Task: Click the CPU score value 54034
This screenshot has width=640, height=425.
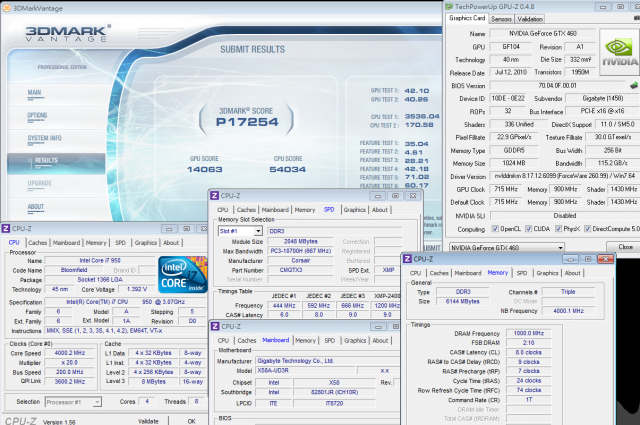Action: coord(287,169)
